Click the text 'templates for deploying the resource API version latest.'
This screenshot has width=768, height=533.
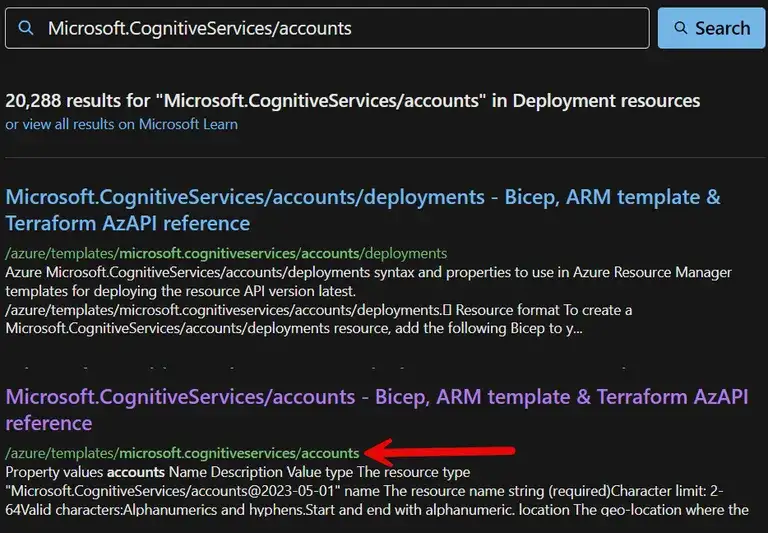(180, 291)
